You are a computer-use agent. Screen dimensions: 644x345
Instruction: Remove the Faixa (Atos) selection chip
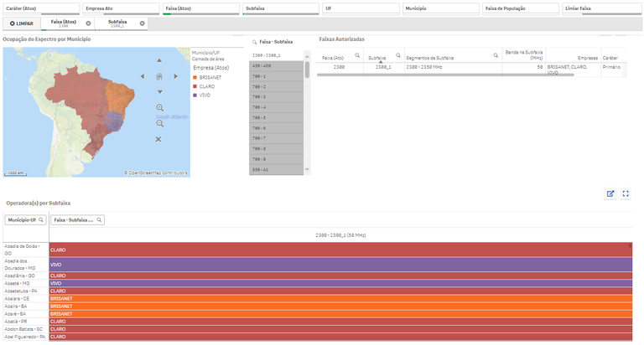tap(88, 23)
